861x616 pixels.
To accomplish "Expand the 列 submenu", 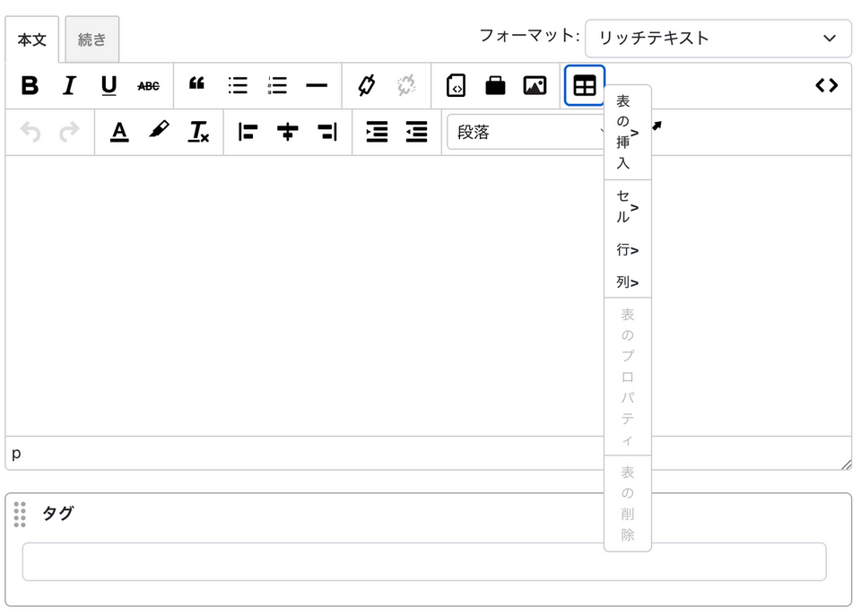I will [x=628, y=282].
